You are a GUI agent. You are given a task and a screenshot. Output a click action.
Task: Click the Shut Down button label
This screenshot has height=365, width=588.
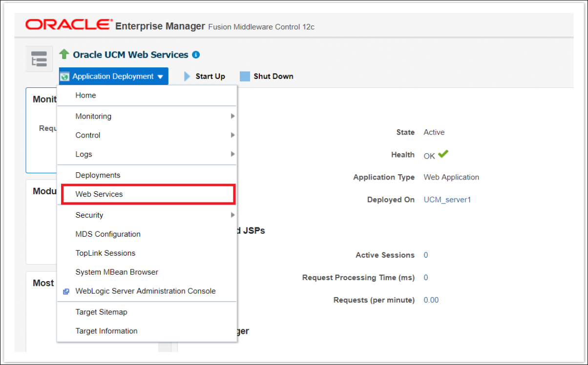point(273,77)
